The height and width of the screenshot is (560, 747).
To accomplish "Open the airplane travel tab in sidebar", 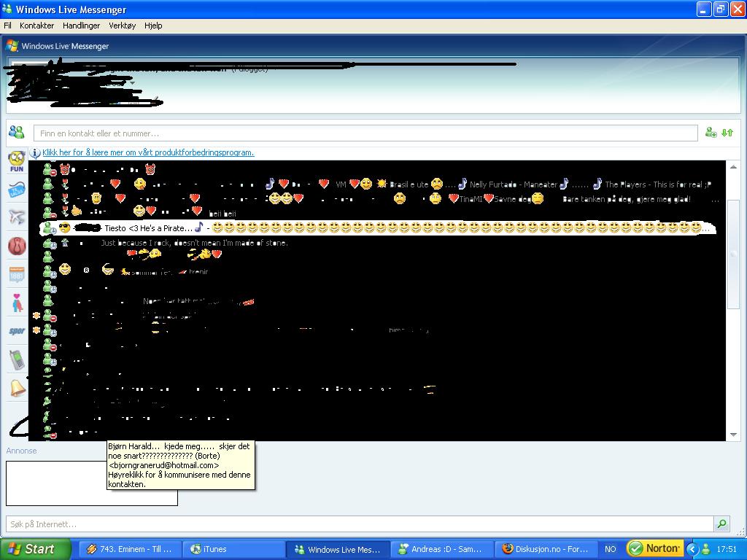I will [17, 217].
